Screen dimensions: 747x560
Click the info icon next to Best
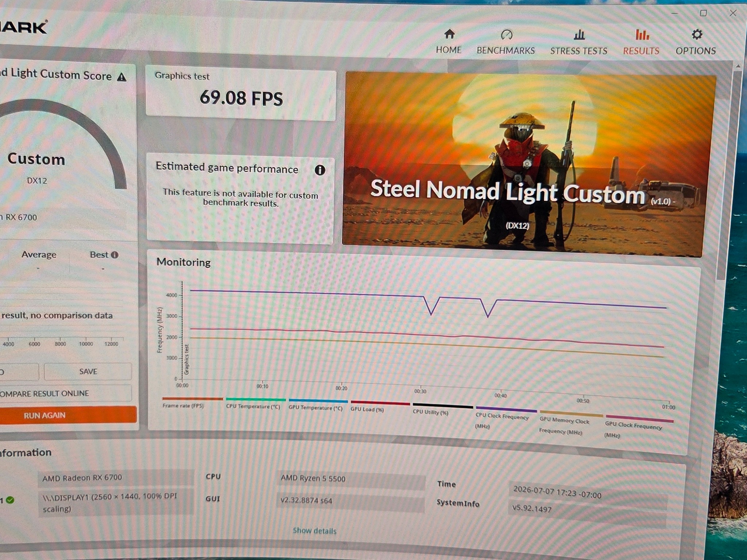115,255
